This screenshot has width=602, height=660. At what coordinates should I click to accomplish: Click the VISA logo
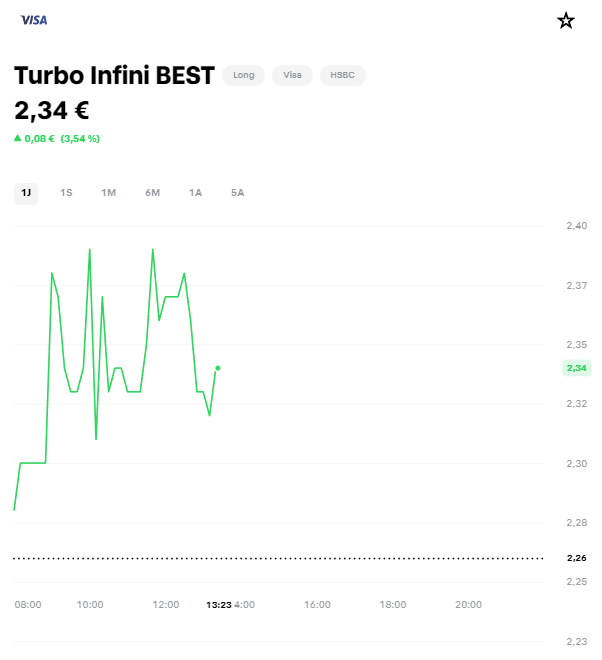click(34, 20)
